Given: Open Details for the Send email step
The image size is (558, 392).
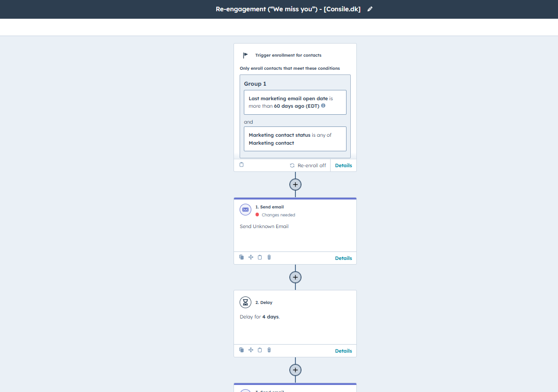Looking at the screenshot, I should pyautogui.click(x=343, y=258).
